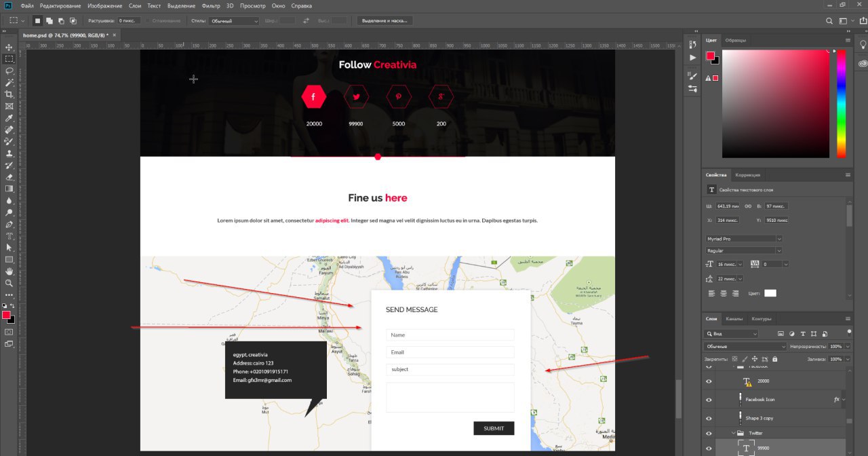This screenshot has height=456, width=868.
Task: Click the text Цвет white swatch
Action: pos(770,293)
